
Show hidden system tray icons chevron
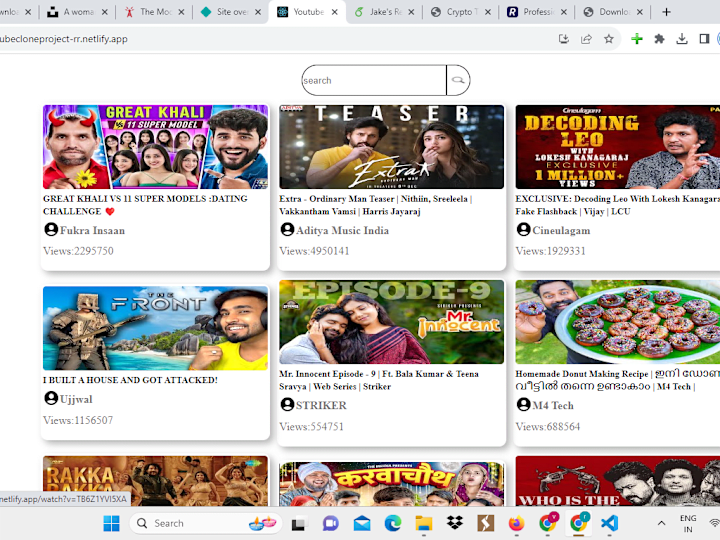coord(661,523)
